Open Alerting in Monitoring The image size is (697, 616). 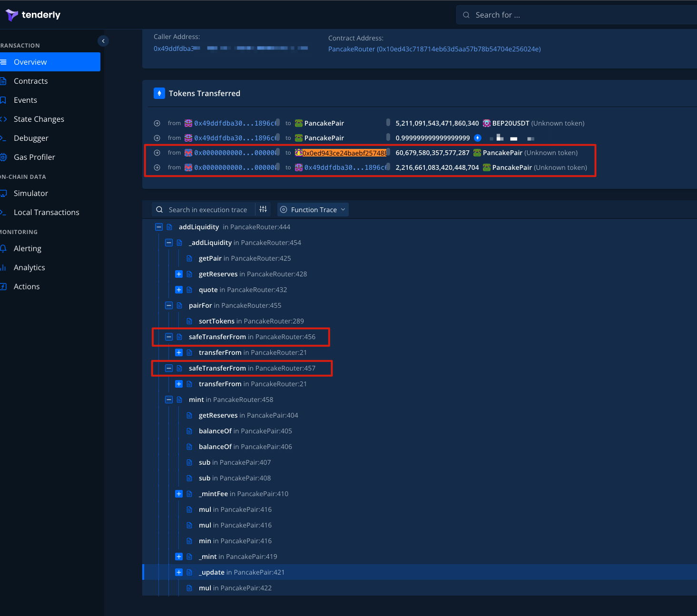click(27, 248)
